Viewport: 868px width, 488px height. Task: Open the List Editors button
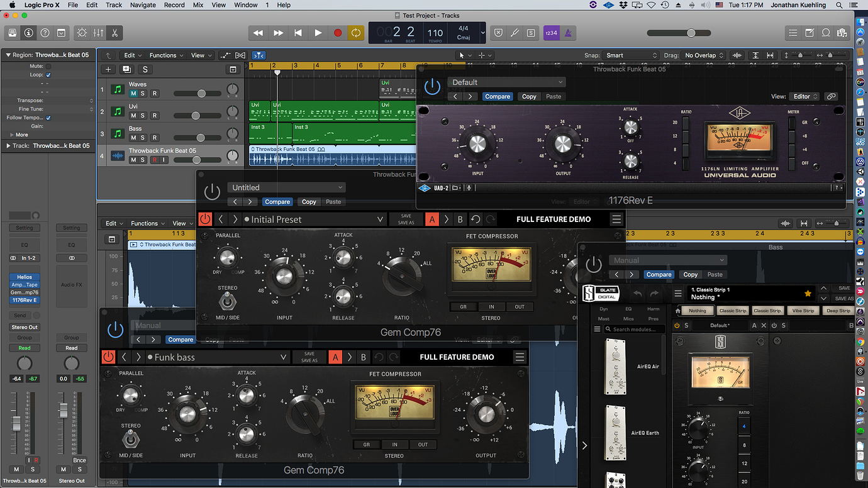[x=794, y=33]
